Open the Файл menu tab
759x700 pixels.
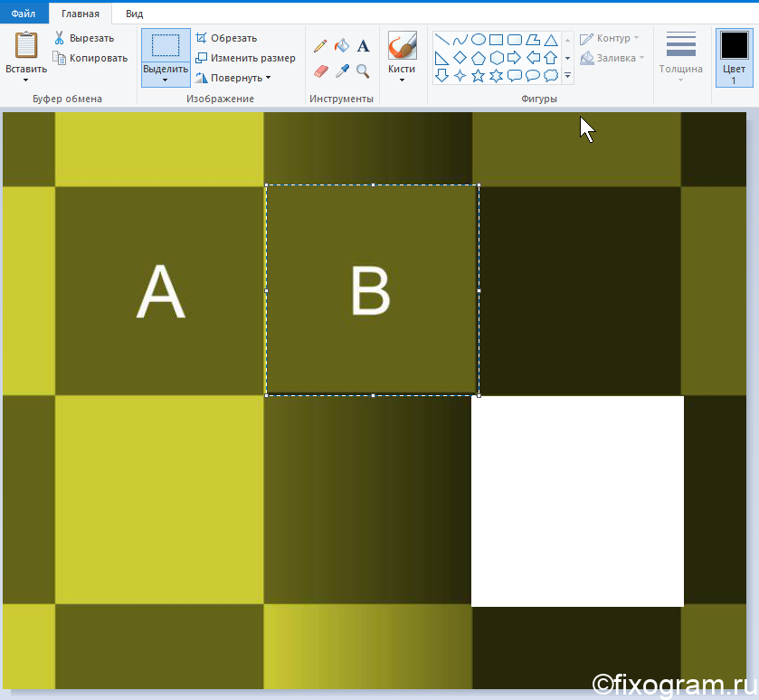(24, 13)
